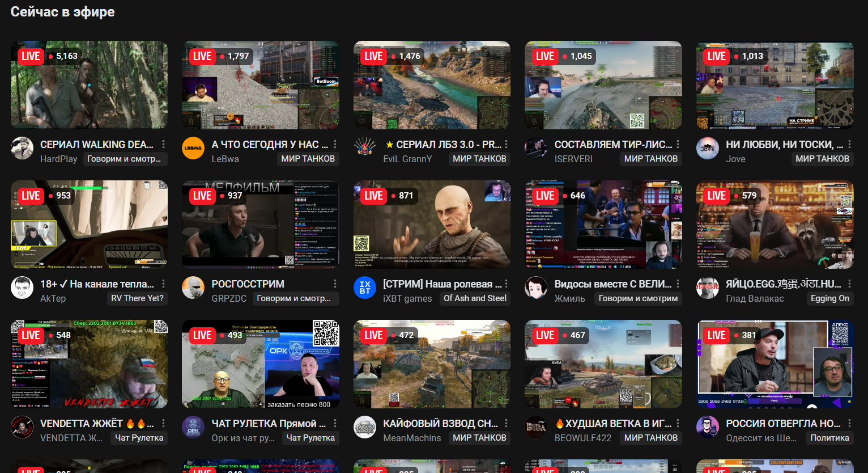Open the more menu on AkTep's stream

[164, 284]
